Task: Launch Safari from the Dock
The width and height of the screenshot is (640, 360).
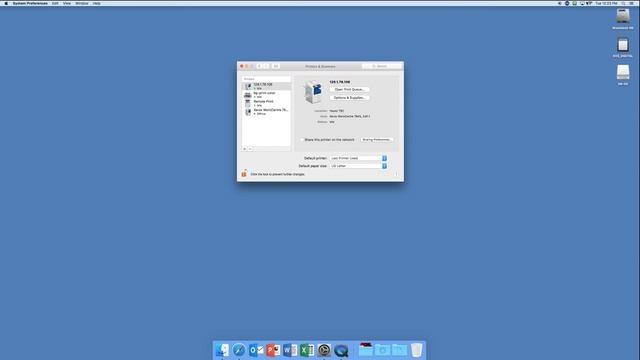Action: tap(239, 350)
